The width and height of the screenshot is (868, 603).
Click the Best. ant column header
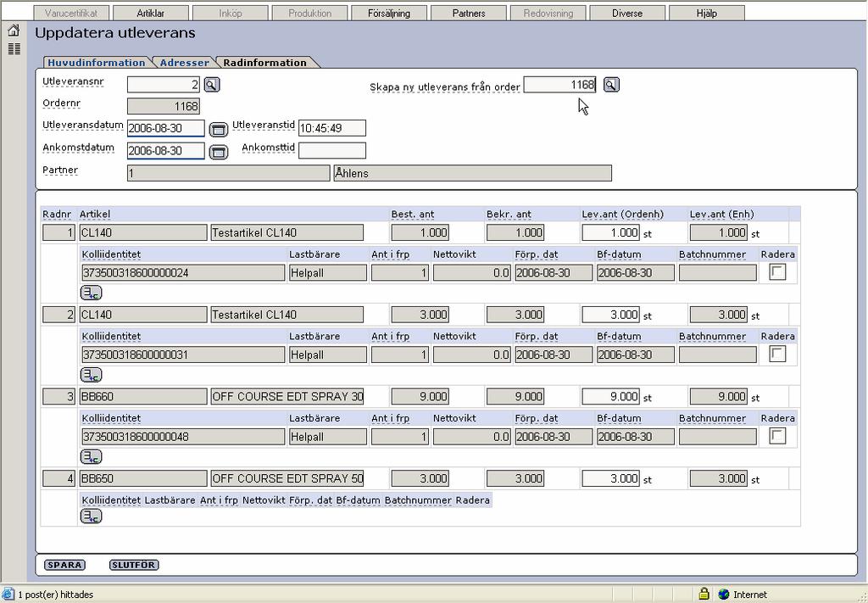click(x=413, y=215)
